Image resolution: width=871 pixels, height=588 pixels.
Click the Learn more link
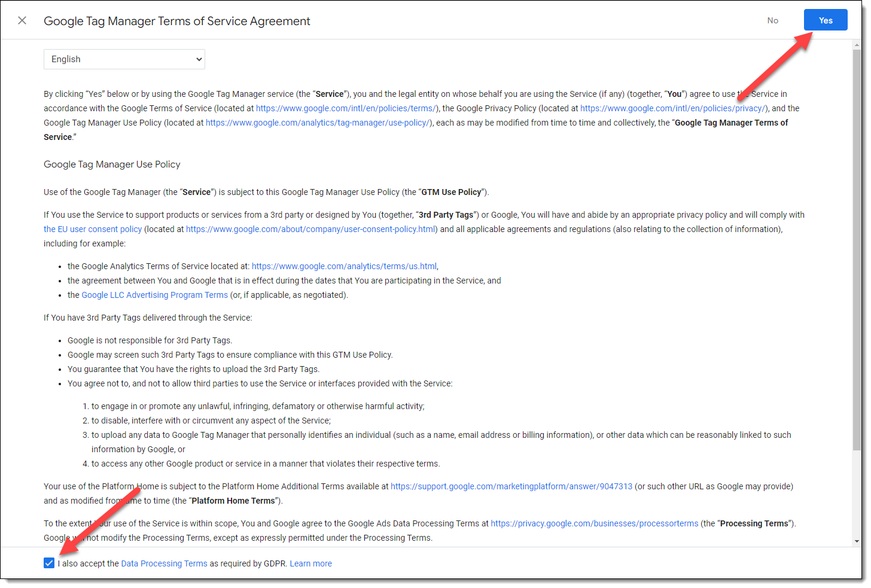(x=310, y=563)
